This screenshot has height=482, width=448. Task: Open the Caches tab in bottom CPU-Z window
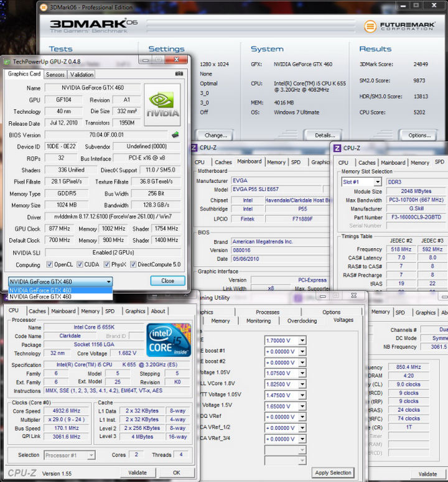tap(37, 311)
